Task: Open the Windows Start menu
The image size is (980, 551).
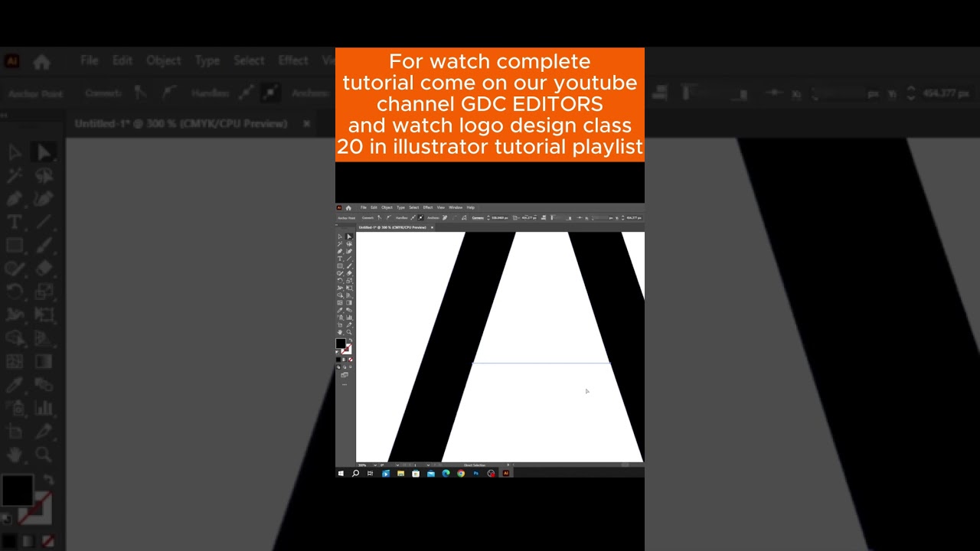Action: 341,474
